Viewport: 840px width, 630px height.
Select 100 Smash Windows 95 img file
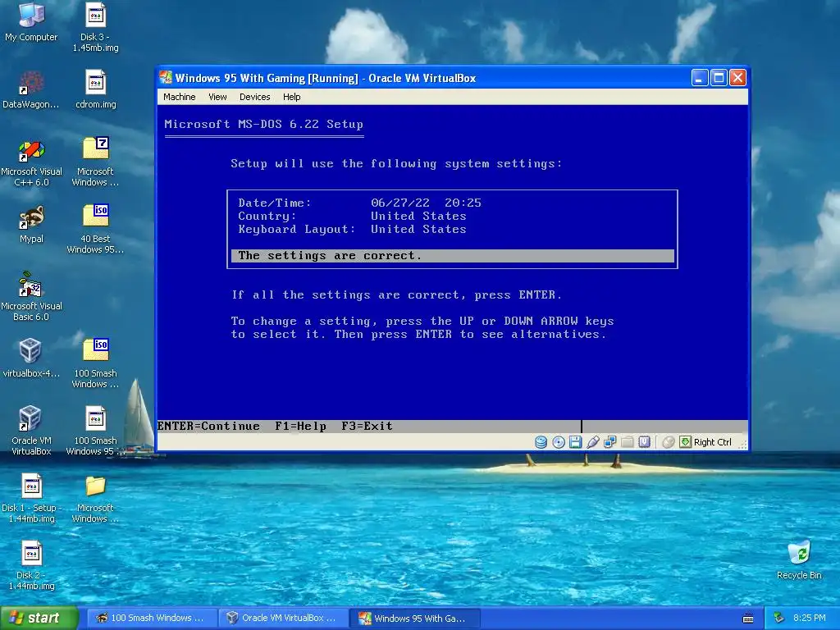coord(96,431)
